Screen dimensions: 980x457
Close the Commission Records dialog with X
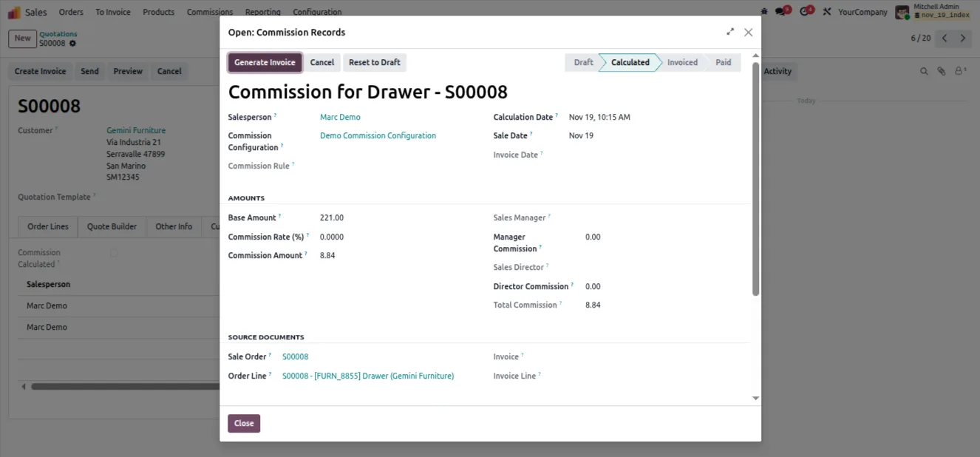[748, 32]
